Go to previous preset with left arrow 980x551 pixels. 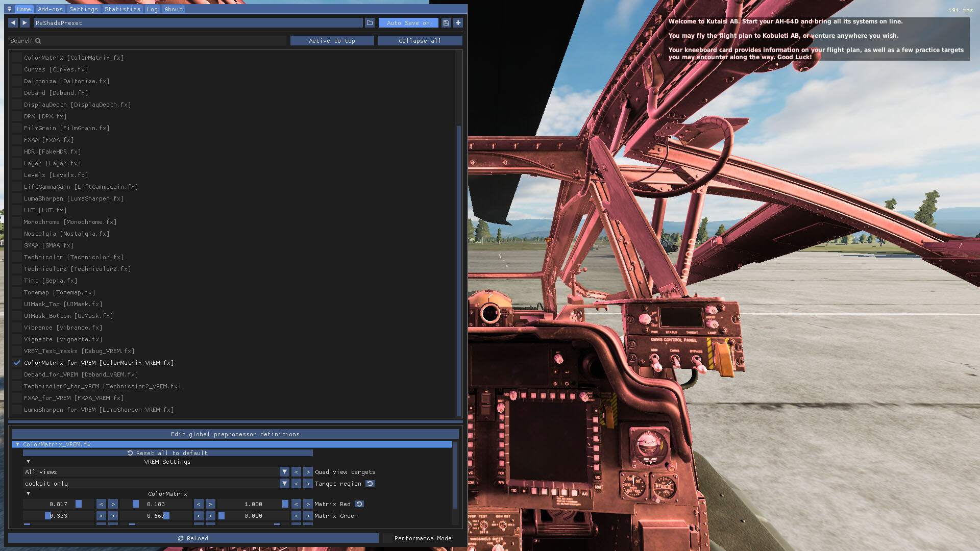click(13, 23)
